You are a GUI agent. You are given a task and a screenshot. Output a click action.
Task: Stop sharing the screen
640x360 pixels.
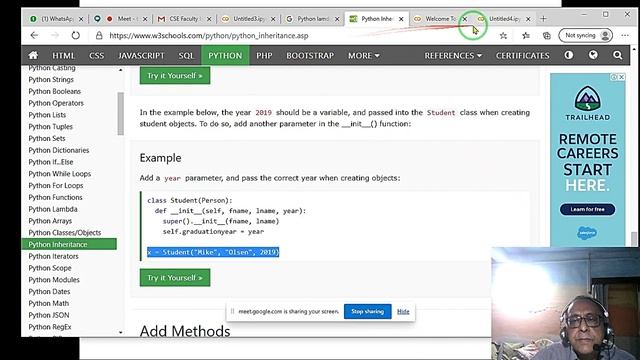pyautogui.click(x=367, y=311)
